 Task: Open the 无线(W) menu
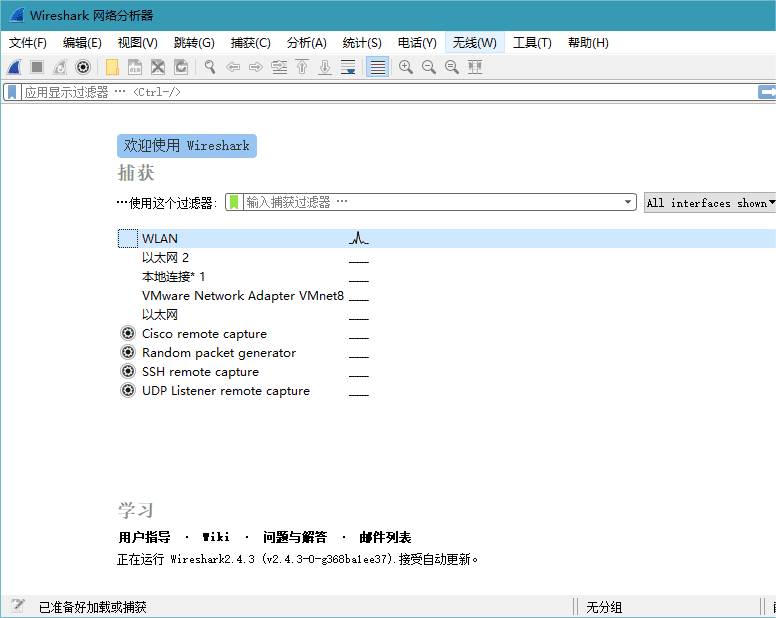[x=475, y=43]
